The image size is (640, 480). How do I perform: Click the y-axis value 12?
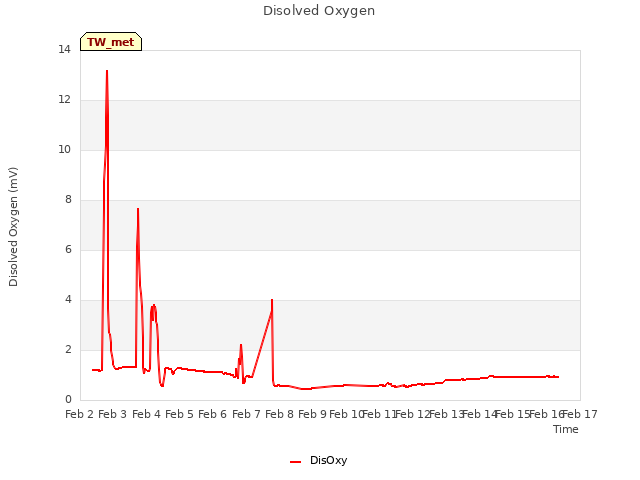64,100
